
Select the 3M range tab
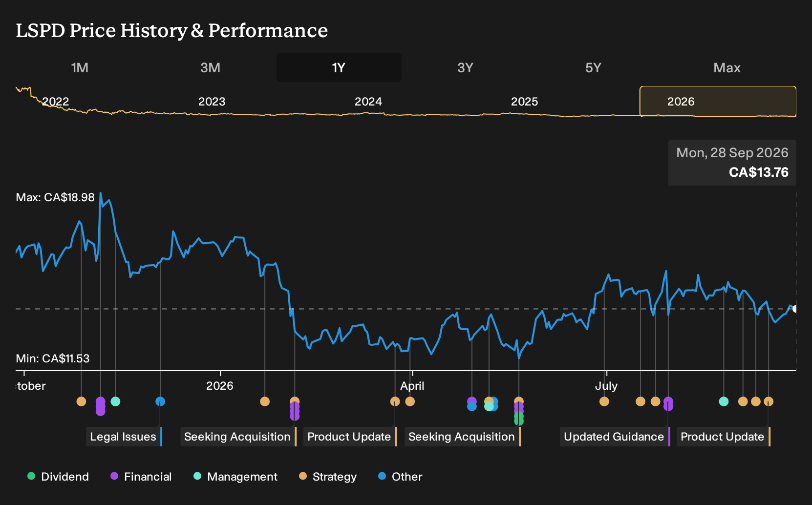pos(210,67)
